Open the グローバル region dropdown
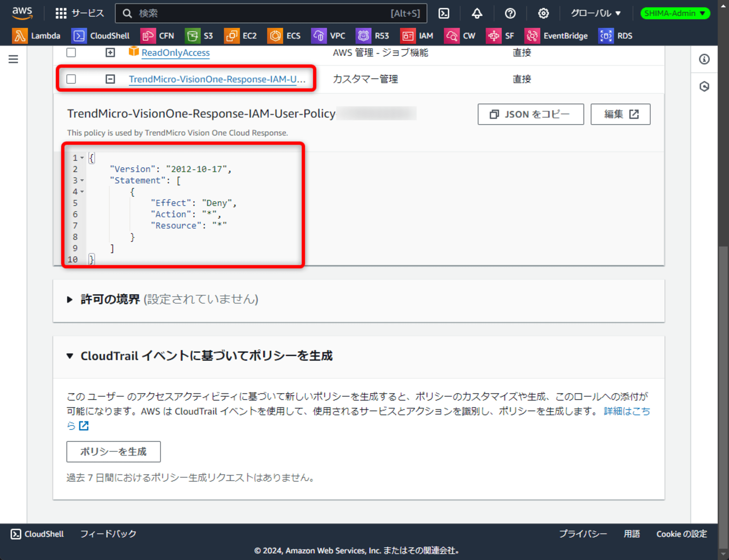The height and width of the screenshot is (560, 729). click(595, 13)
